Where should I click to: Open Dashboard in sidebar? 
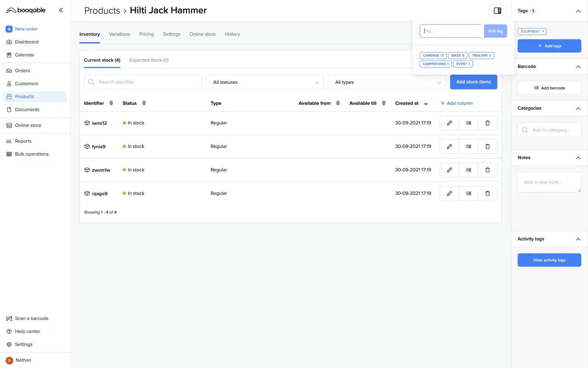[x=27, y=42]
